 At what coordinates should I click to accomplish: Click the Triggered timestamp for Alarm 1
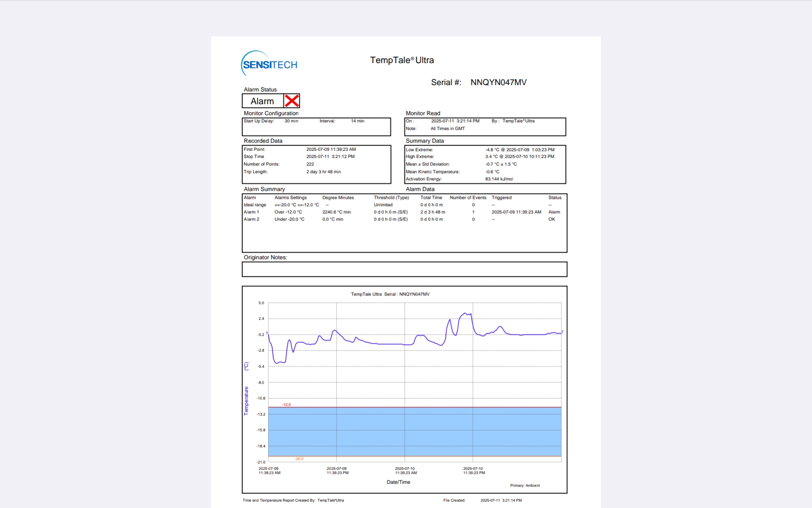(x=516, y=212)
